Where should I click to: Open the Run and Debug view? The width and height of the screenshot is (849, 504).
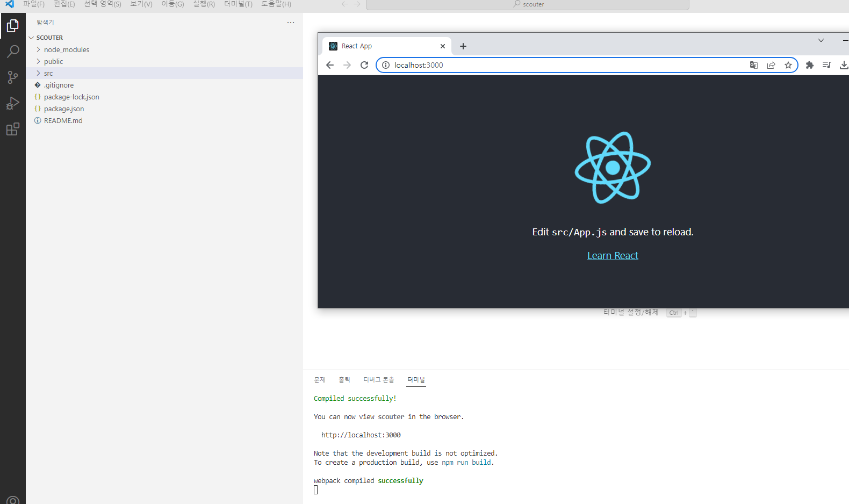click(x=13, y=103)
